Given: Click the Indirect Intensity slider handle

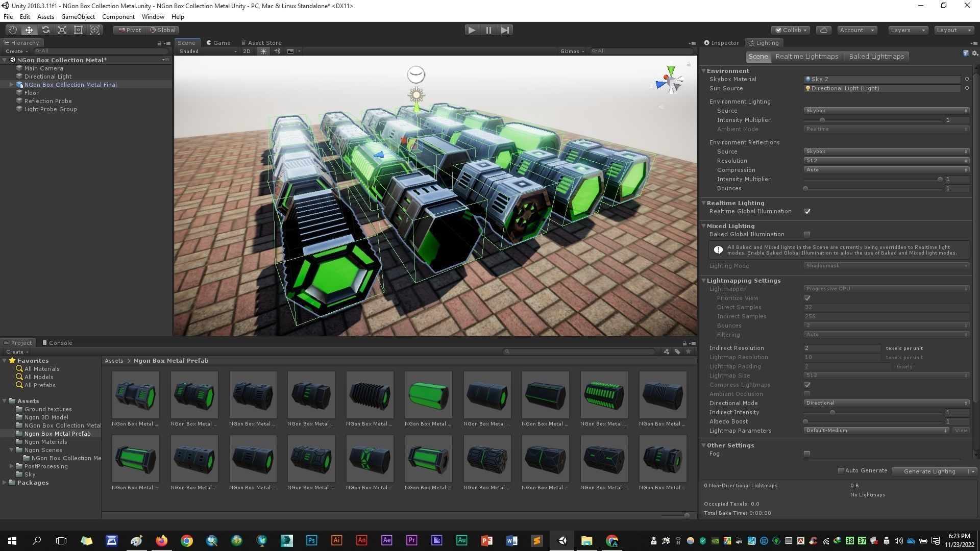Looking at the screenshot, I should tap(832, 412).
